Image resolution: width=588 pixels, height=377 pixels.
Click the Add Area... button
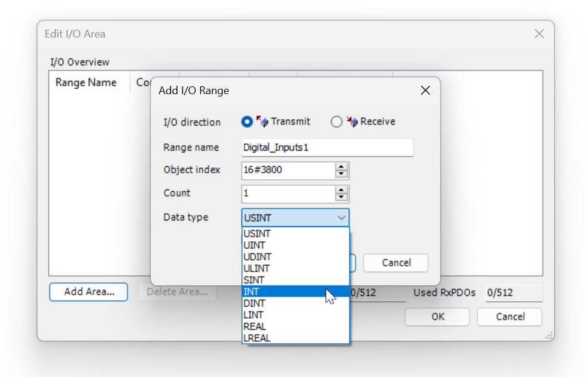point(88,292)
